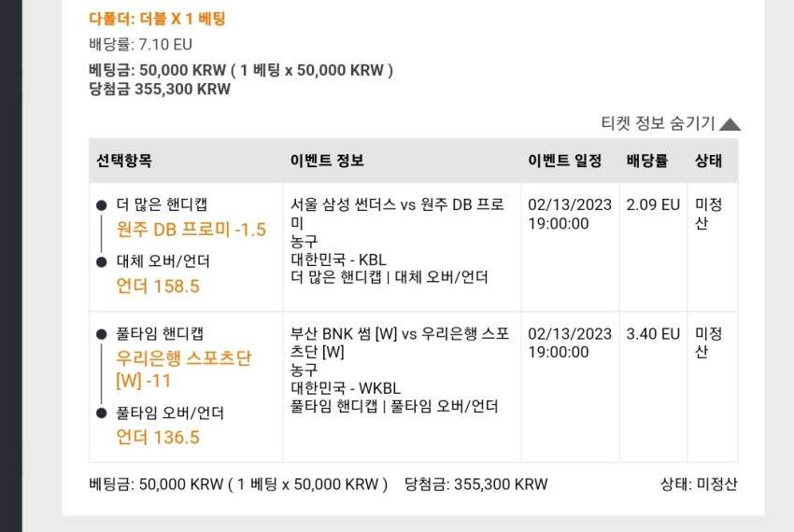The image size is (794, 532).
Task: Select the 풀타임 오버/언더 bullet icon
Action: (x=101, y=413)
